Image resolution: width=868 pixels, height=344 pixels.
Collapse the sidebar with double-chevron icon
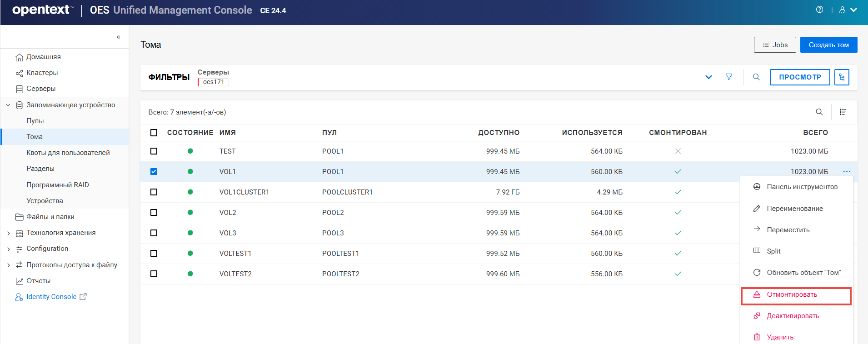[118, 37]
